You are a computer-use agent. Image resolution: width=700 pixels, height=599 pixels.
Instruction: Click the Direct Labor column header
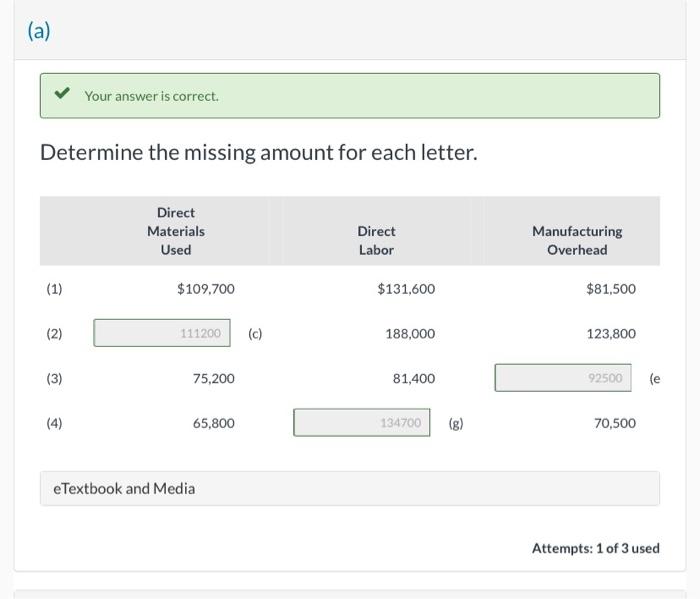coord(376,240)
